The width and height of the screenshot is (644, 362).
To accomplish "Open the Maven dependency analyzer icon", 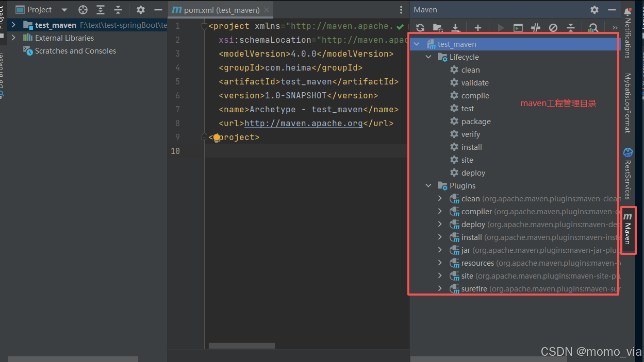I will point(593,28).
